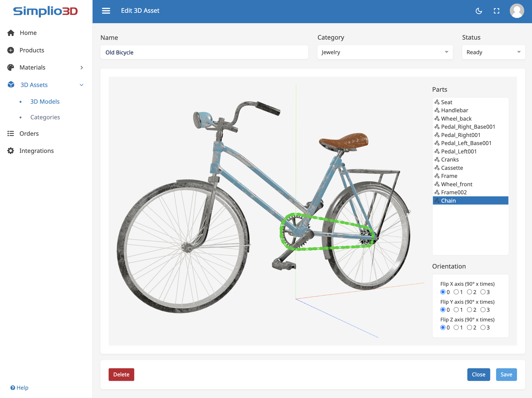Image resolution: width=532 pixels, height=398 pixels.
Task: Click the Orders list icon
Action: 11,134
